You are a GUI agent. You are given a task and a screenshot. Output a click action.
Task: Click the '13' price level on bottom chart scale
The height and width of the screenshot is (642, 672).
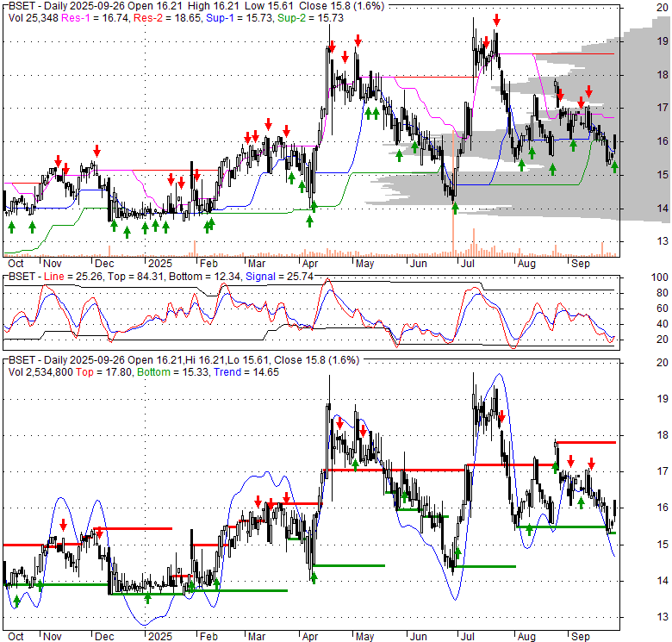[x=663, y=617]
